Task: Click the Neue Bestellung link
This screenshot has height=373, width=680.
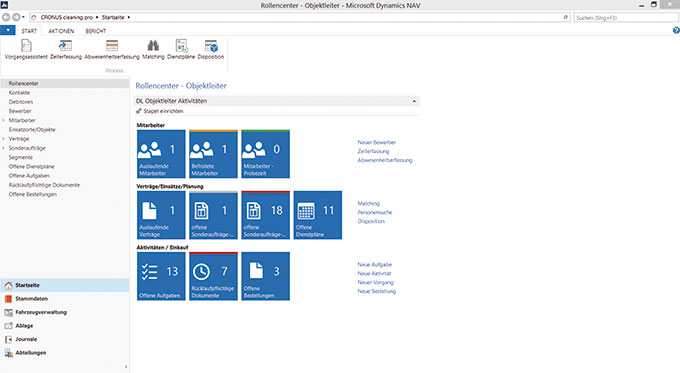Action: [377, 291]
